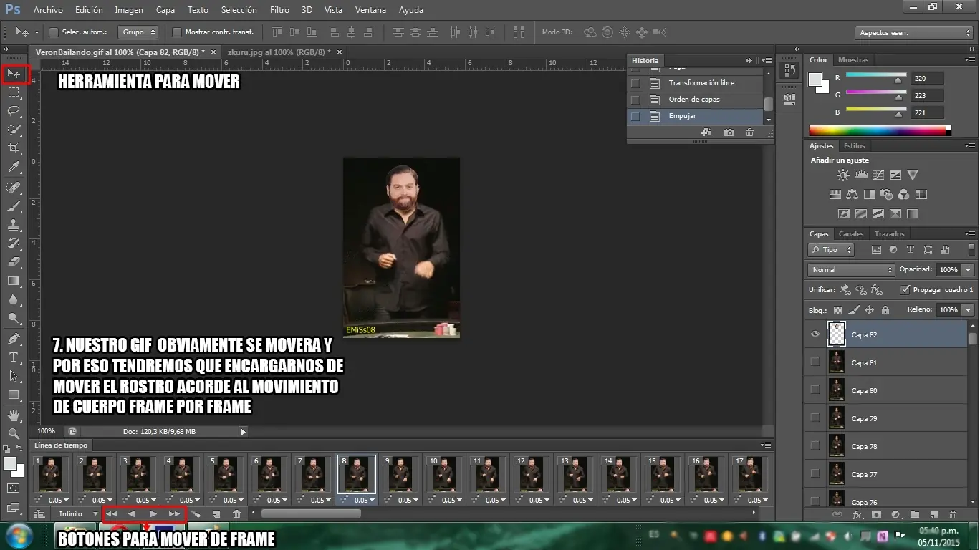The height and width of the screenshot is (550, 980).
Task: Open the History panel menu
Action: 767,61
